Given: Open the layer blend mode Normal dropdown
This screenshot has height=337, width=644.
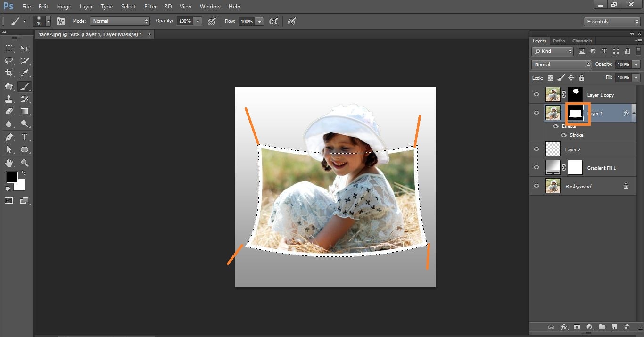Looking at the screenshot, I should tap(561, 65).
